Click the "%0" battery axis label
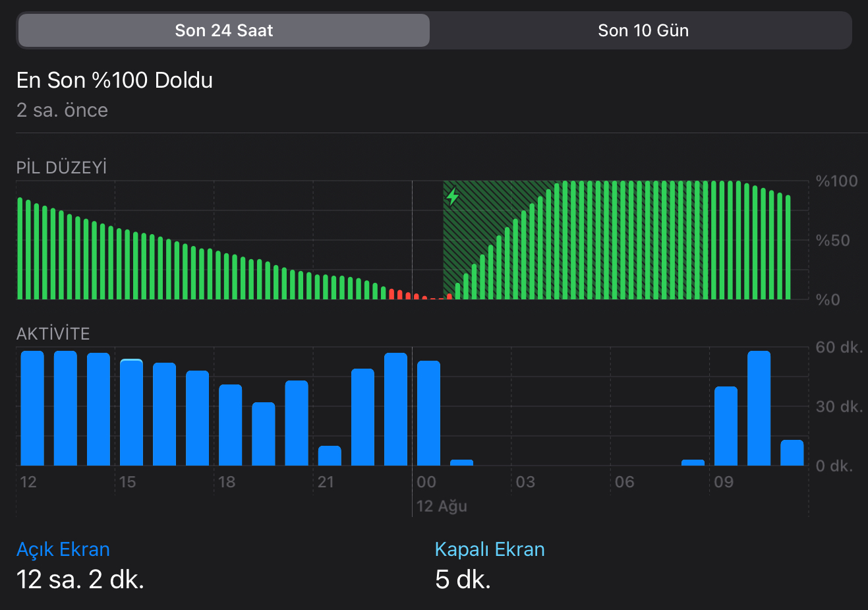Image resolution: width=868 pixels, height=610 pixels. (x=828, y=300)
